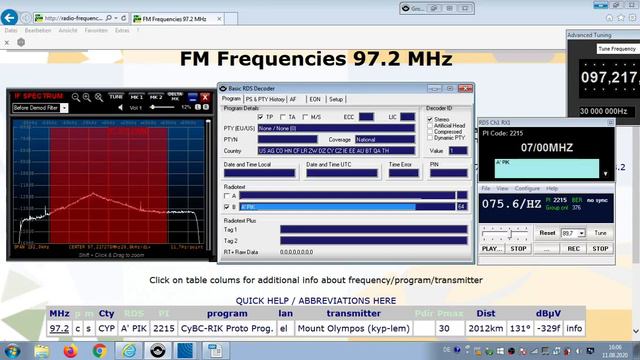Click the Tune Frequency label in Advanced Tuning
Viewport: 640px width, 360px height.
(617, 49)
